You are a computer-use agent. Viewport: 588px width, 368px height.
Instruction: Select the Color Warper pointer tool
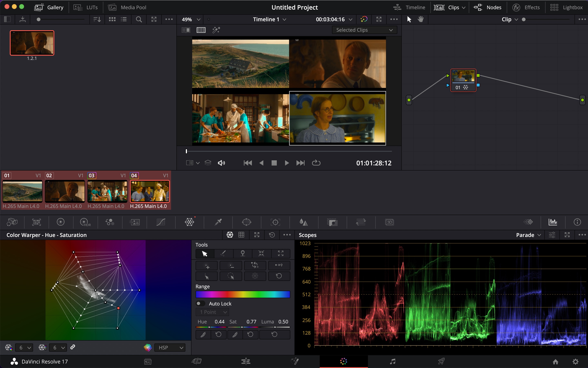click(205, 254)
